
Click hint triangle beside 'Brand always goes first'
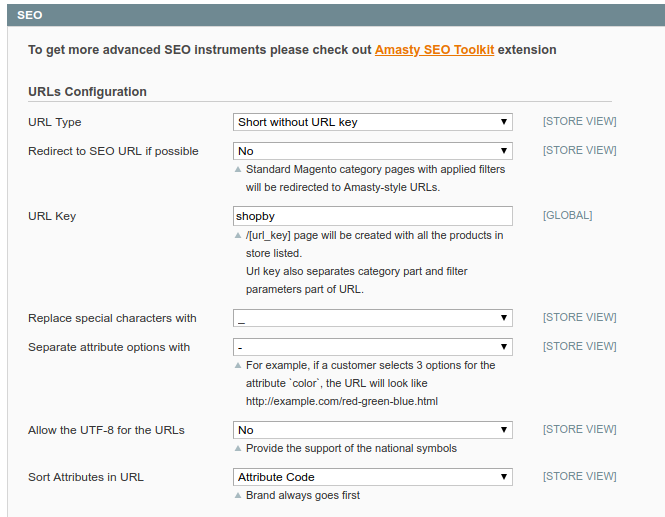pyautogui.click(x=238, y=495)
